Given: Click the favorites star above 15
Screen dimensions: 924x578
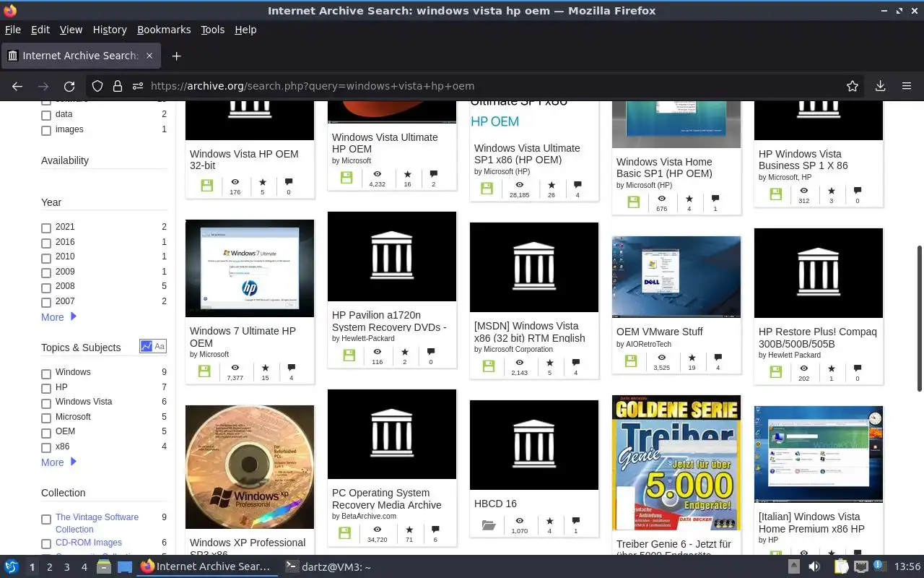Looking at the screenshot, I should click(265, 368).
